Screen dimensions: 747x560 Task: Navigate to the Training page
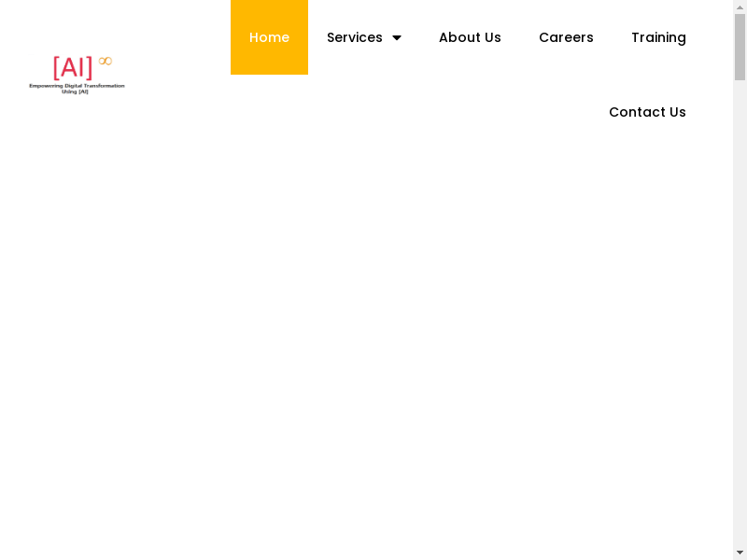click(658, 37)
